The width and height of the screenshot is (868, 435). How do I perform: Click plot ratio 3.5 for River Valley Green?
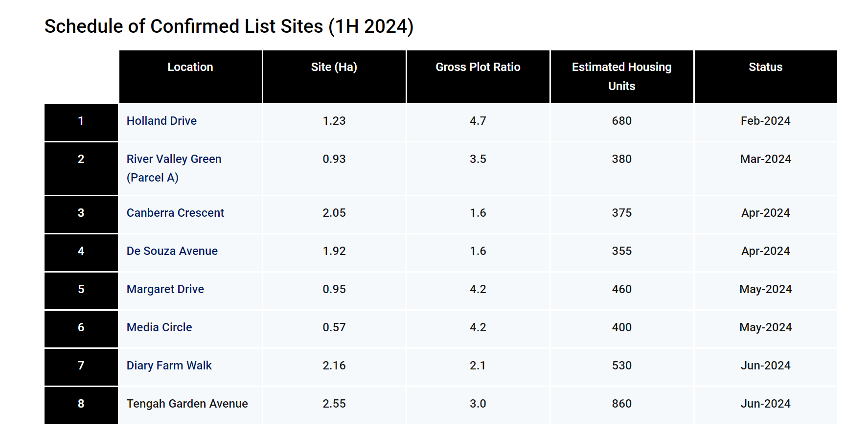tap(478, 159)
